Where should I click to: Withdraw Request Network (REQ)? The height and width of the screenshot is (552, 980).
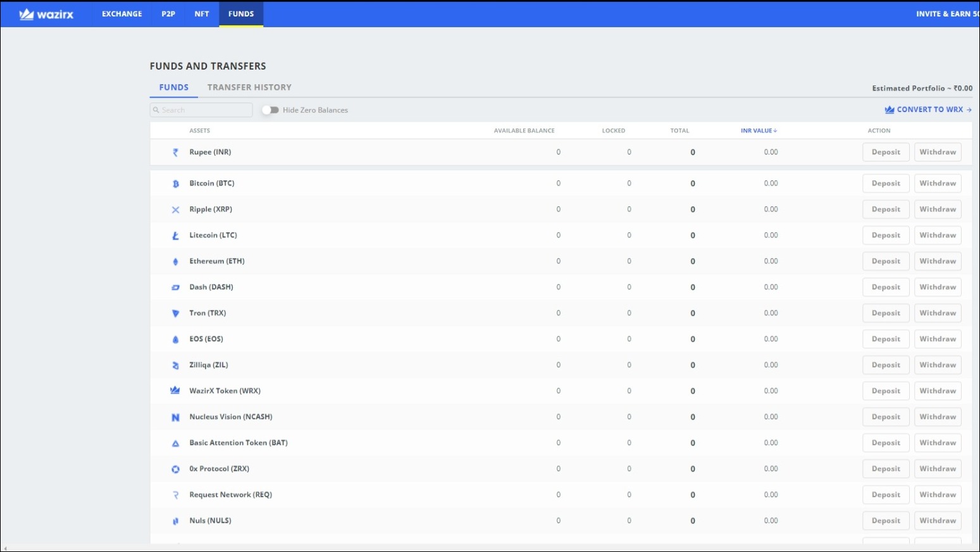(938, 495)
